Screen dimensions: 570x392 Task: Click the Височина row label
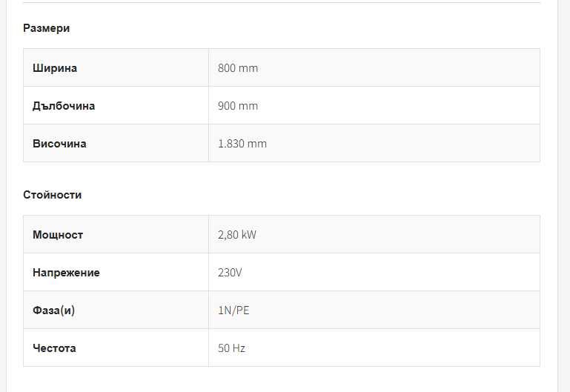pyautogui.click(x=59, y=144)
